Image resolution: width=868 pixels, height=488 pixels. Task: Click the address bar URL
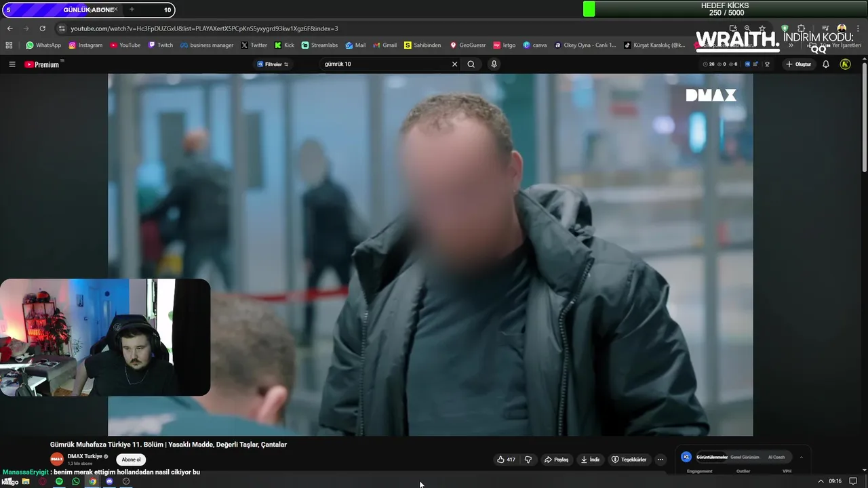click(x=204, y=28)
